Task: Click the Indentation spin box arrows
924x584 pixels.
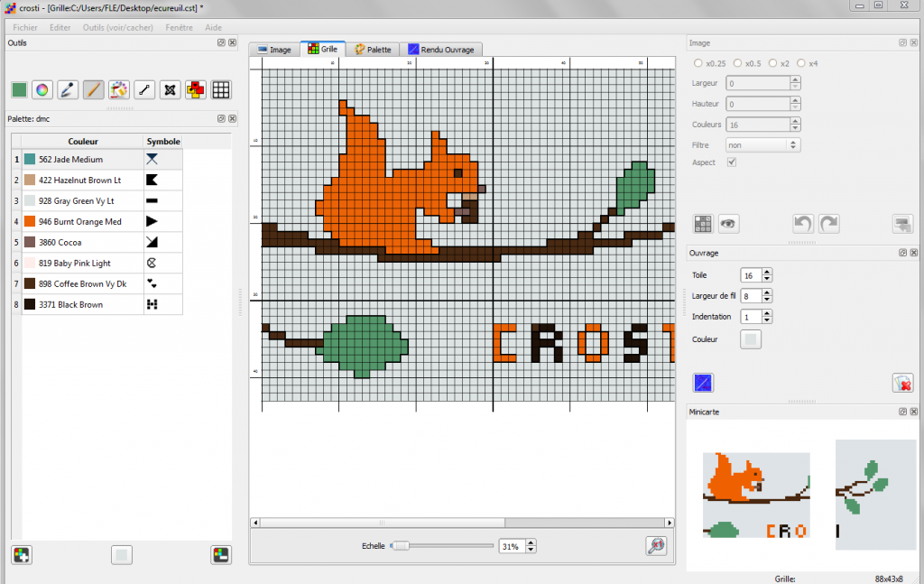Action: [767, 317]
